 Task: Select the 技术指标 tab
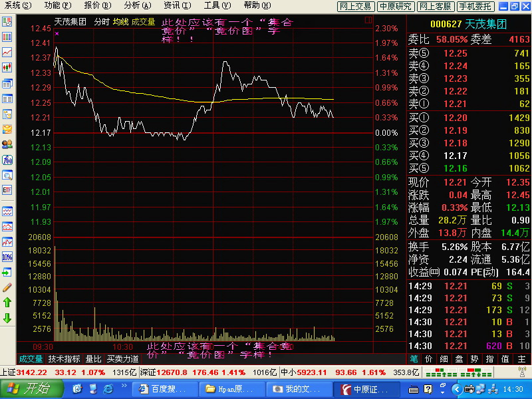(64, 359)
